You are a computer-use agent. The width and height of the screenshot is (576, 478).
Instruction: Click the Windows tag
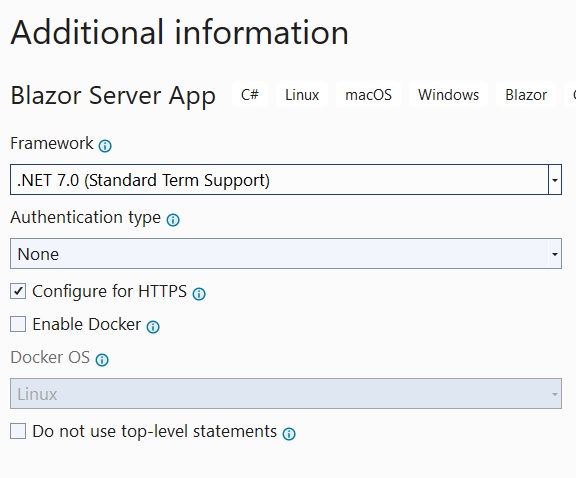[x=448, y=95]
